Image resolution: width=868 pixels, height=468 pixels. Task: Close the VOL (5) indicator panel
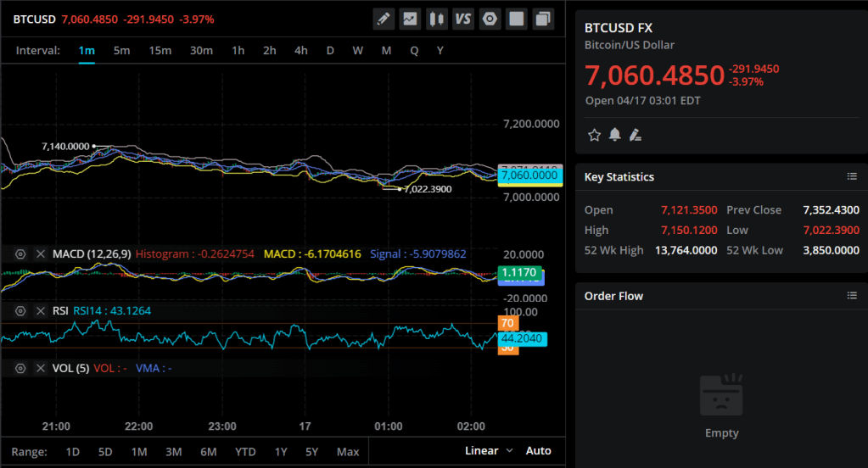pyautogui.click(x=40, y=368)
